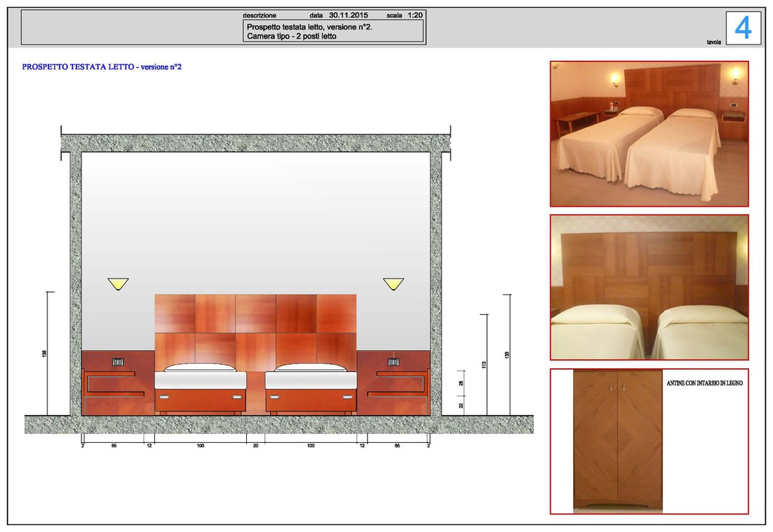
Task: Select the right wall socket plate
Action: click(x=393, y=362)
